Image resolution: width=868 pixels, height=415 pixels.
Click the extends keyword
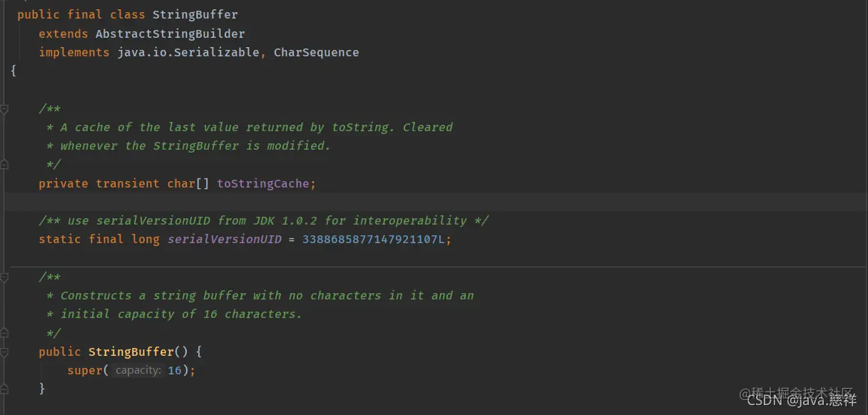(x=63, y=34)
